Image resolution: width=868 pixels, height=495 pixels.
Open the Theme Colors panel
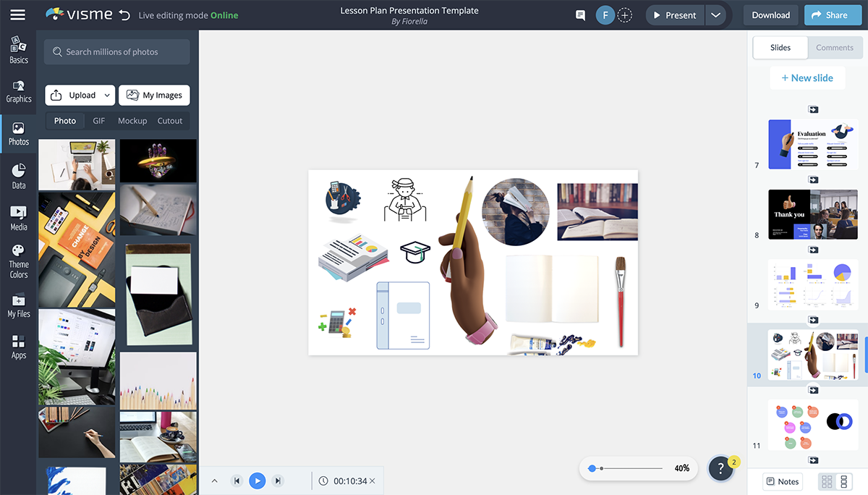(19, 261)
